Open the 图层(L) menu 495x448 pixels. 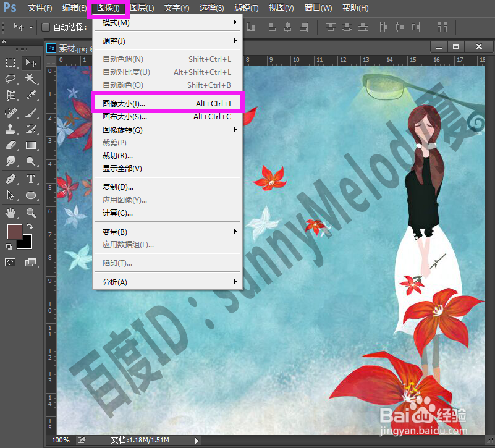coord(142,7)
